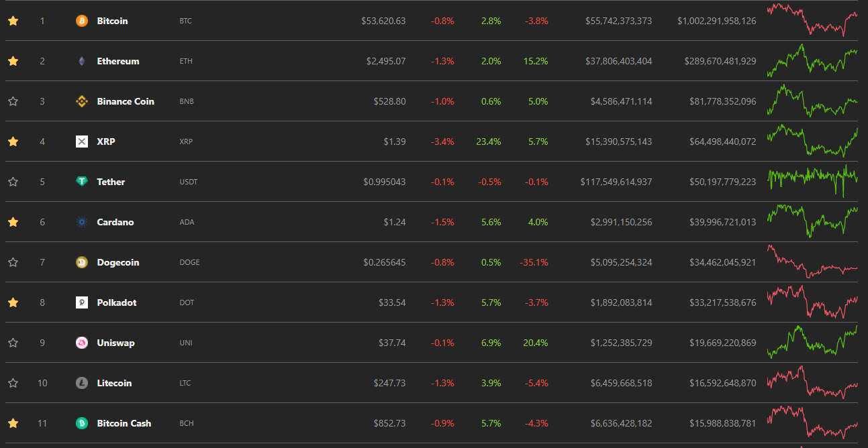Open the Ethereum name link

[118, 61]
